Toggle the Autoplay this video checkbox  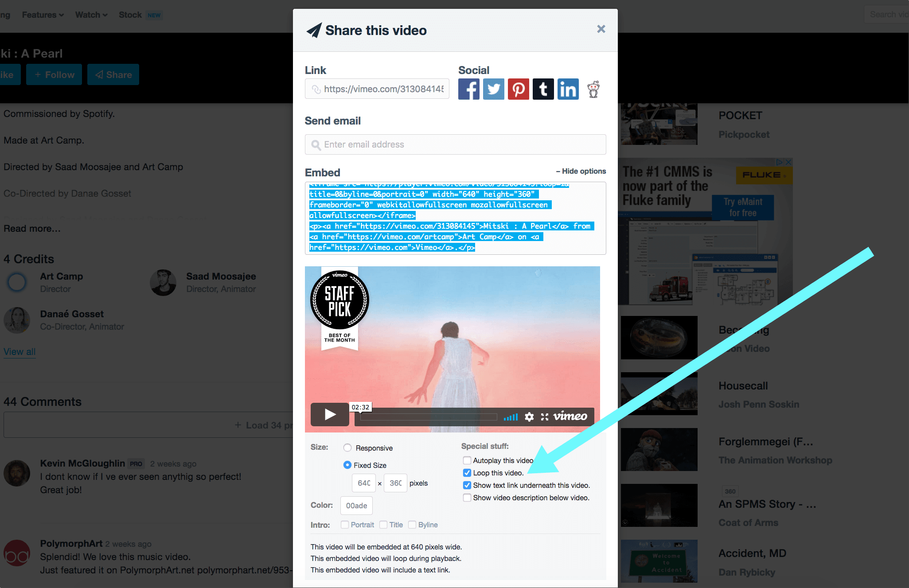(466, 459)
